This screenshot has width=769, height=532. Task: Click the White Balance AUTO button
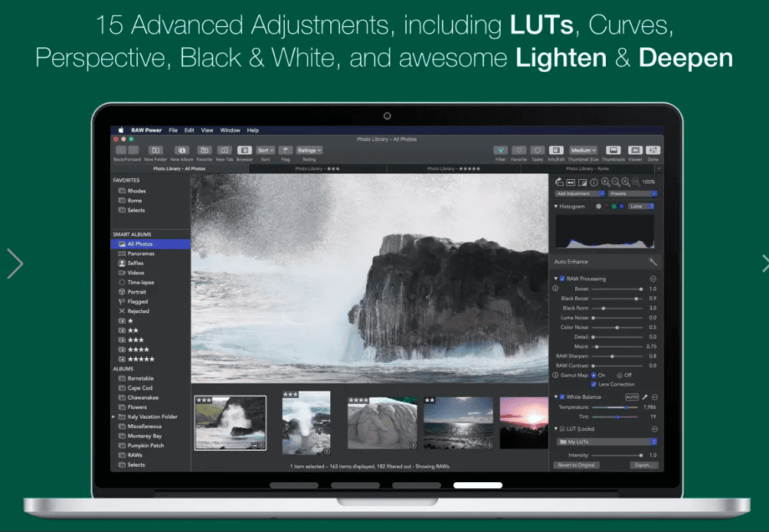pos(632,397)
